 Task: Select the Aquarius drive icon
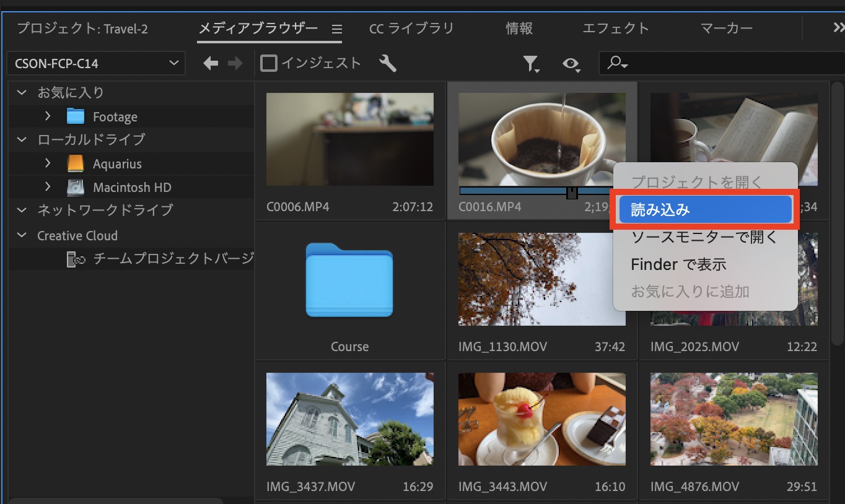(76, 164)
